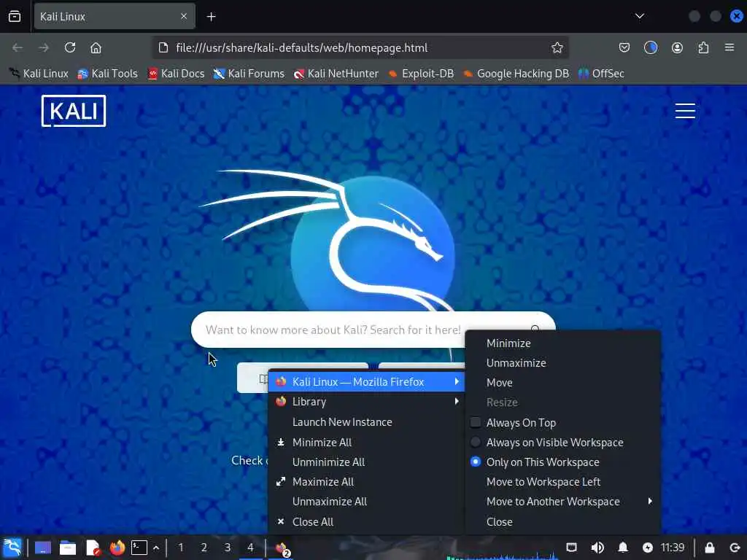This screenshot has width=747, height=560.
Task: Open the volume control tray icon
Action: pyautogui.click(x=597, y=548)
